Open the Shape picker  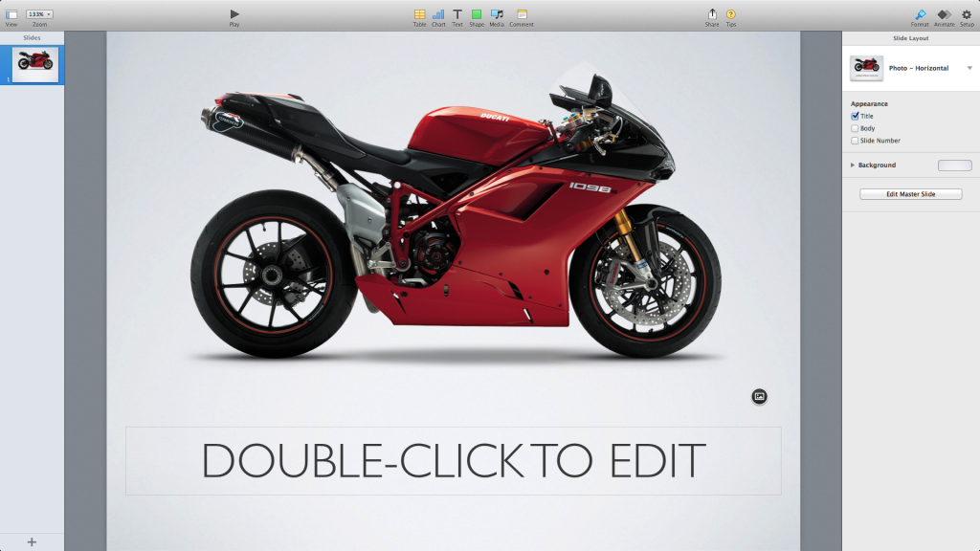point(477,14)
